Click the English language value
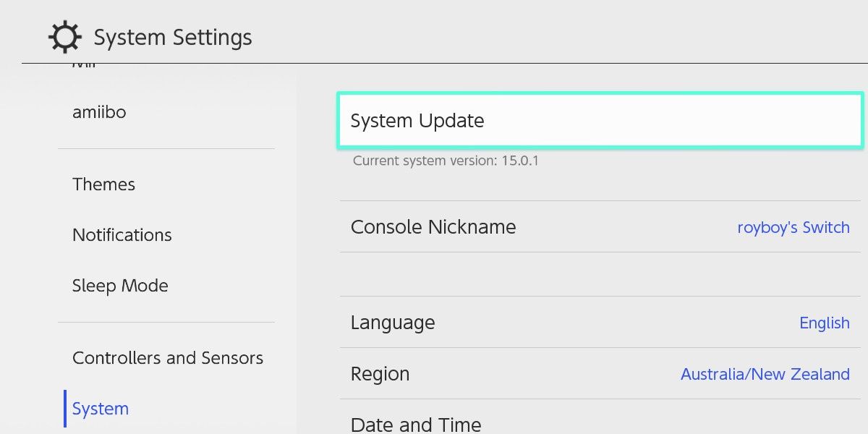 825,323
